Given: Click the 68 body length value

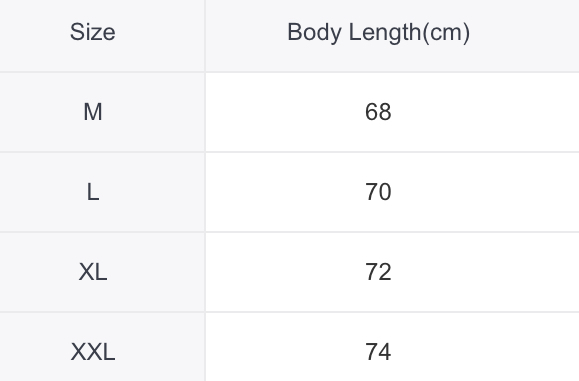Looking at the screenshot, I should click(x=378, y=112).
